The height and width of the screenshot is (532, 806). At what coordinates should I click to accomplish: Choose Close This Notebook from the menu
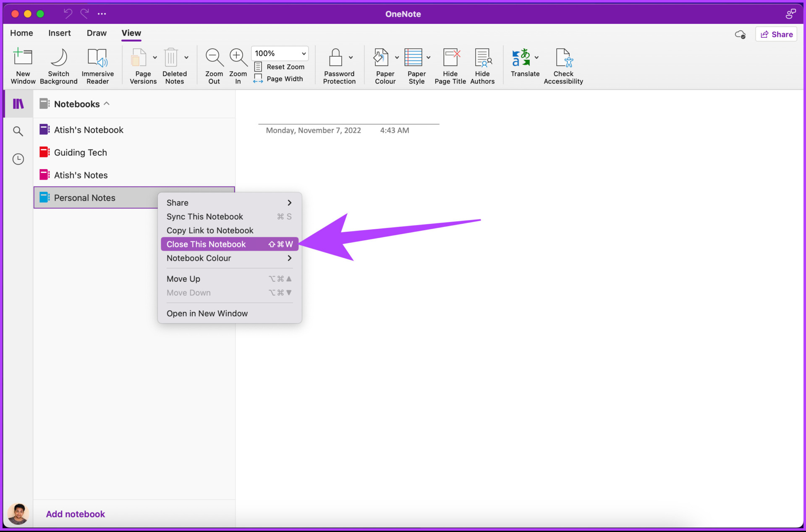tap(206, 244)
